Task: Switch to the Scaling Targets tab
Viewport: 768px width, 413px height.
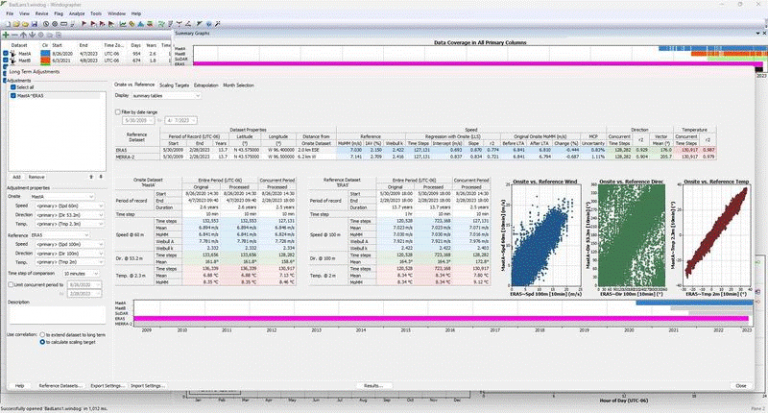Action: (175, 85)
